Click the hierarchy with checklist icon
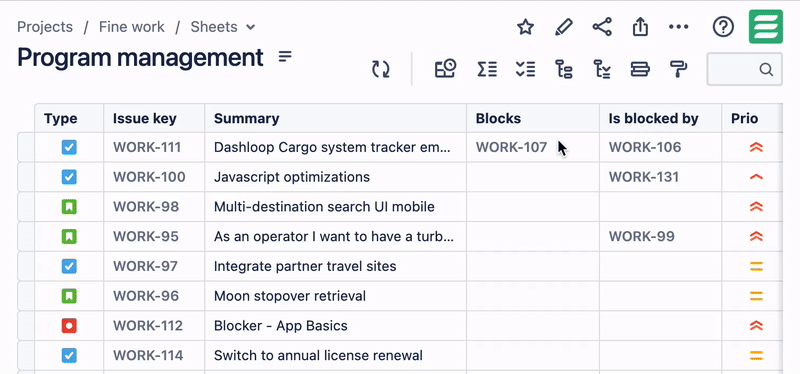The width and height of the screenshot is (800, 374). click(x=602, y=69)
